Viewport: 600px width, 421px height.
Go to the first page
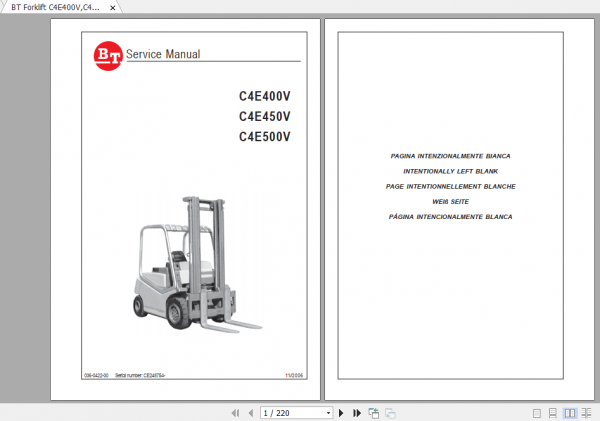coord(235,413)
